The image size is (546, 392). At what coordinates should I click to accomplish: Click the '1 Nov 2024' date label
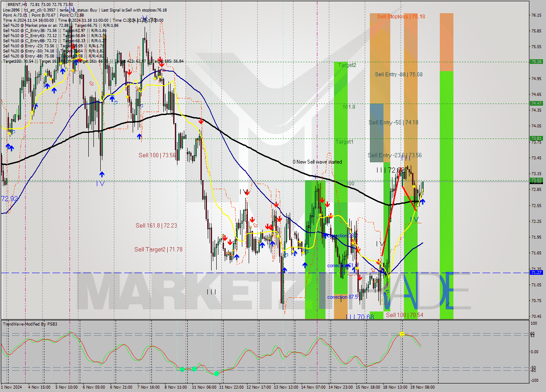tap(11, 387)
